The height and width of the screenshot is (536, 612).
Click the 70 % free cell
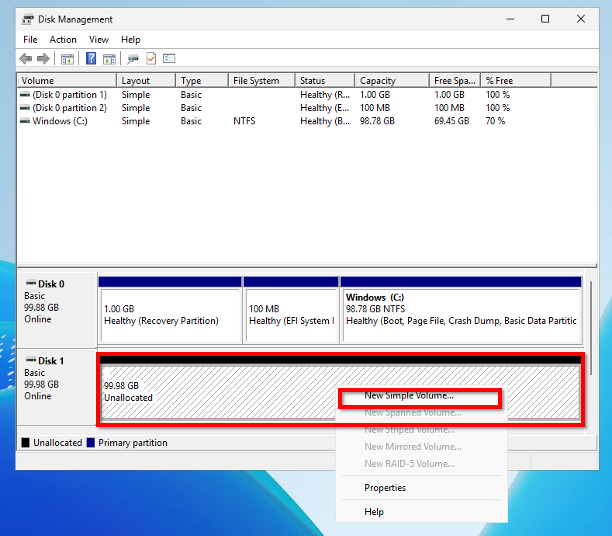coord(495,121)
